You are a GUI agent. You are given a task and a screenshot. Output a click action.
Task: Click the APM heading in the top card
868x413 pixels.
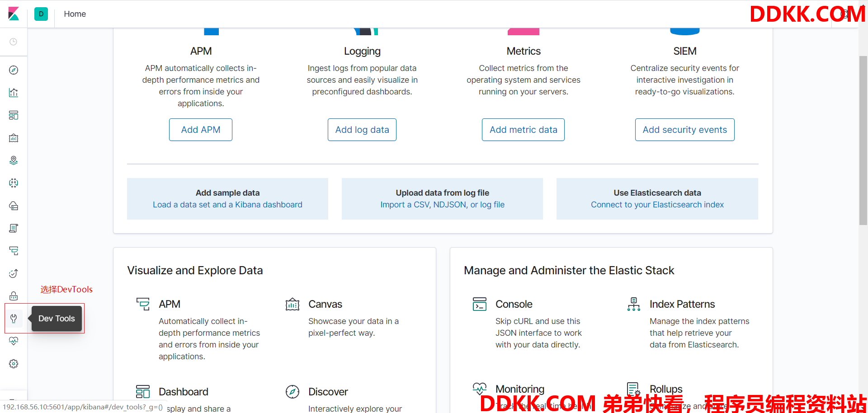(201, 51)
